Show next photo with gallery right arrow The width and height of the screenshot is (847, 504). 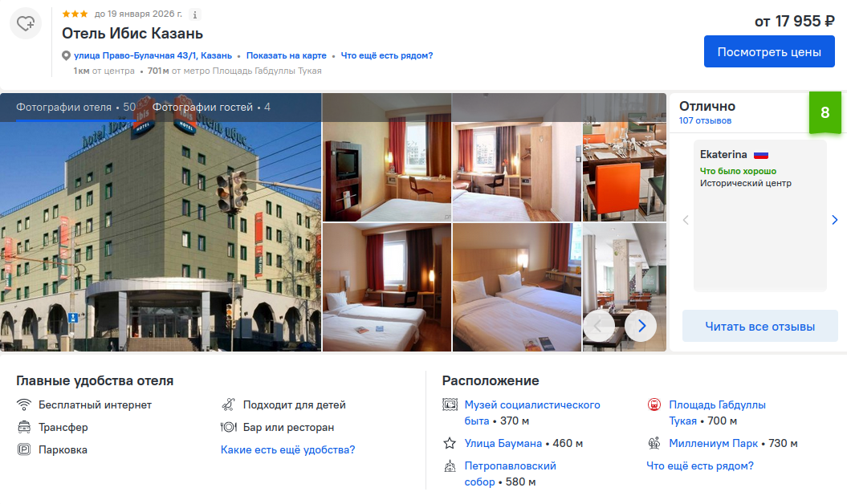(641, 326)
